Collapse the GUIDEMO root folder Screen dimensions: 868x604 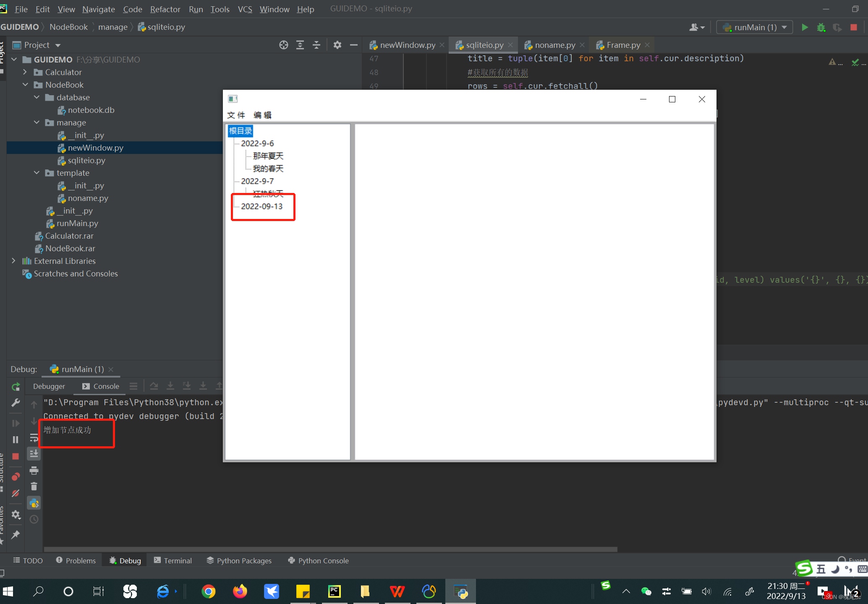[14, 60]
